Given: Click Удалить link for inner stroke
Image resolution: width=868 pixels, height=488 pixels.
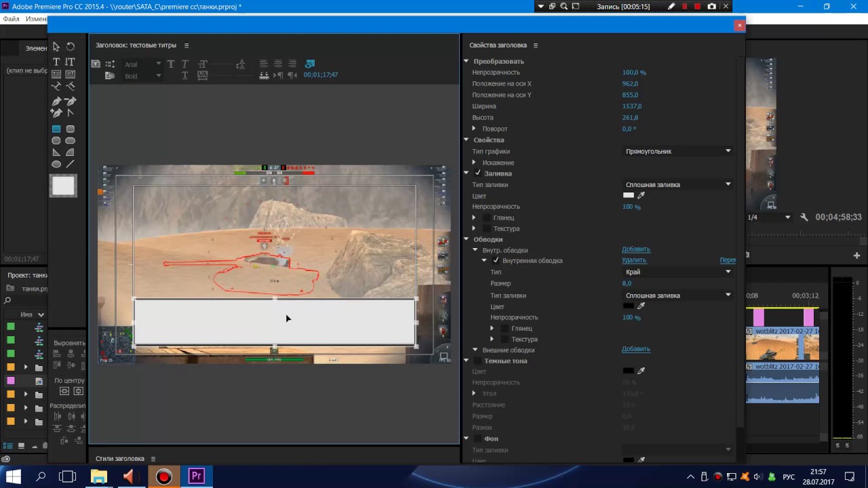Looking at the screenshot, I should 634,260.
